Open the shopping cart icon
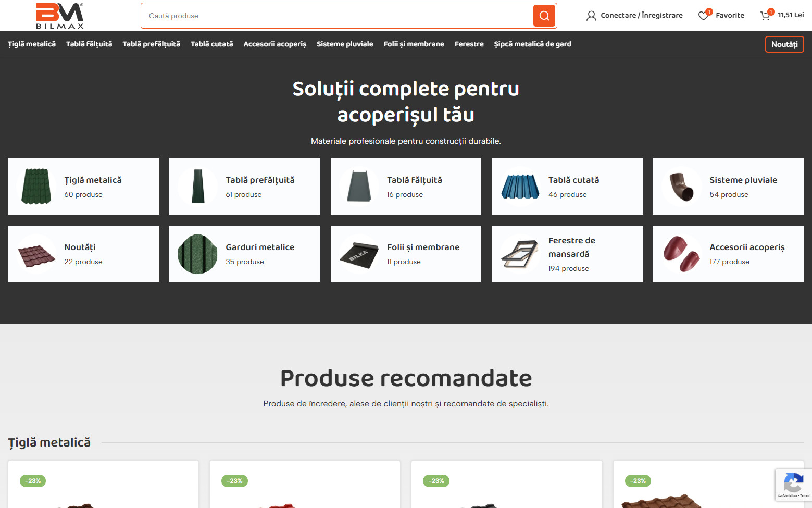This screenshot has width=812, height=508. click(x=765, y=16)
